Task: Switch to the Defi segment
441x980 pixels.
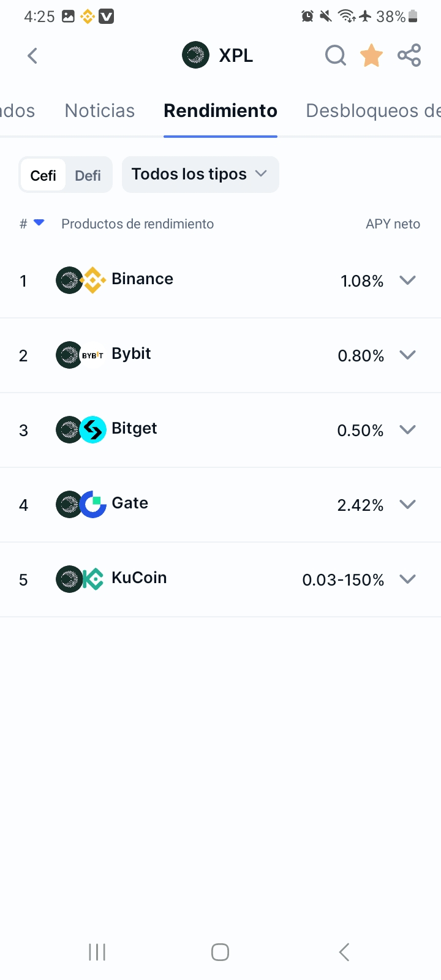Action: tap(88, 175)
